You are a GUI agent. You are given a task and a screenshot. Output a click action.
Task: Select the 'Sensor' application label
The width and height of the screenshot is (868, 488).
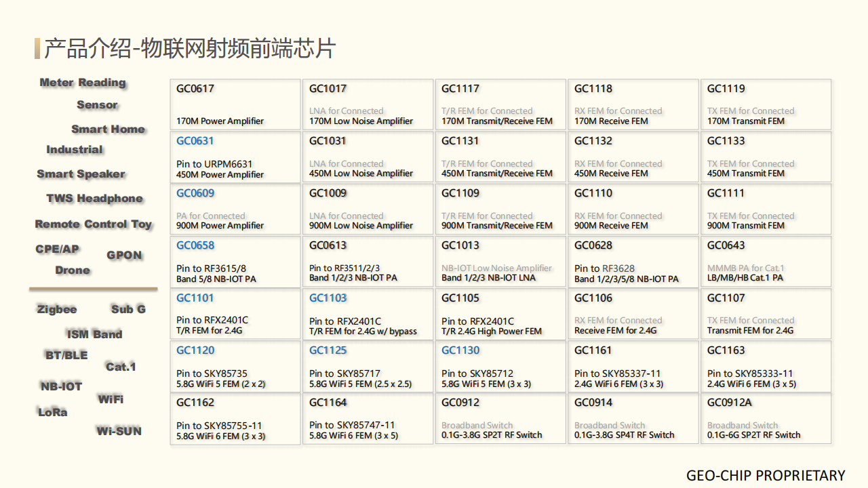(x=97, y=105)
